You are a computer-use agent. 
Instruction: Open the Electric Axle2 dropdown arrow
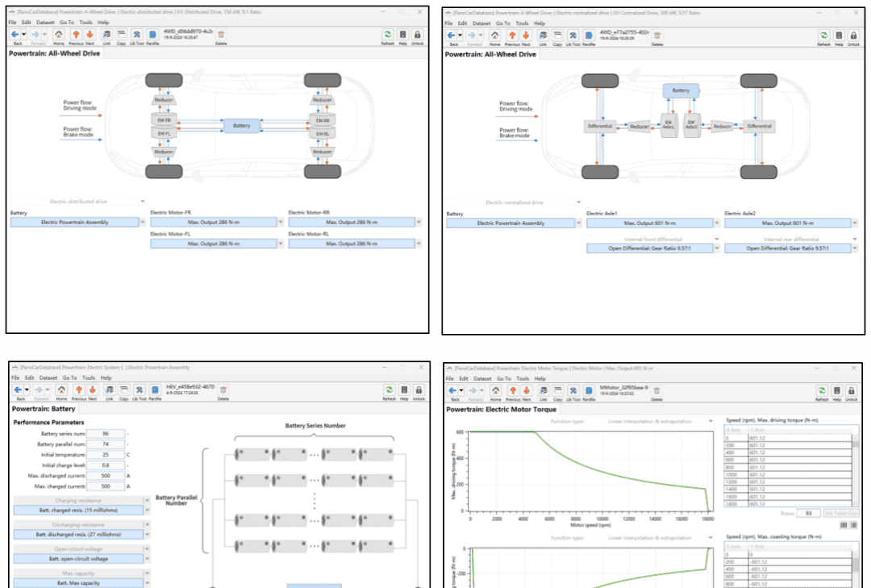point(855,223)
